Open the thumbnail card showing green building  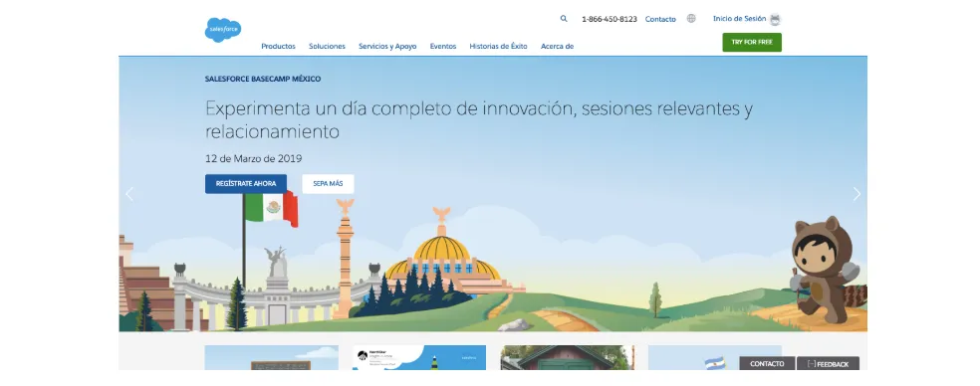(568, 358)
